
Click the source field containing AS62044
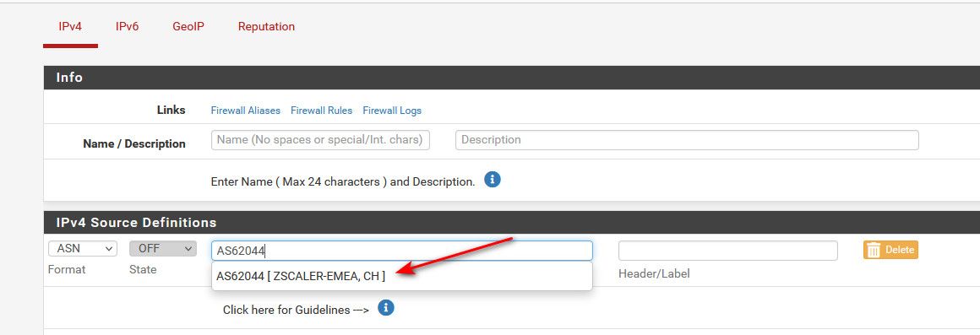402,251
